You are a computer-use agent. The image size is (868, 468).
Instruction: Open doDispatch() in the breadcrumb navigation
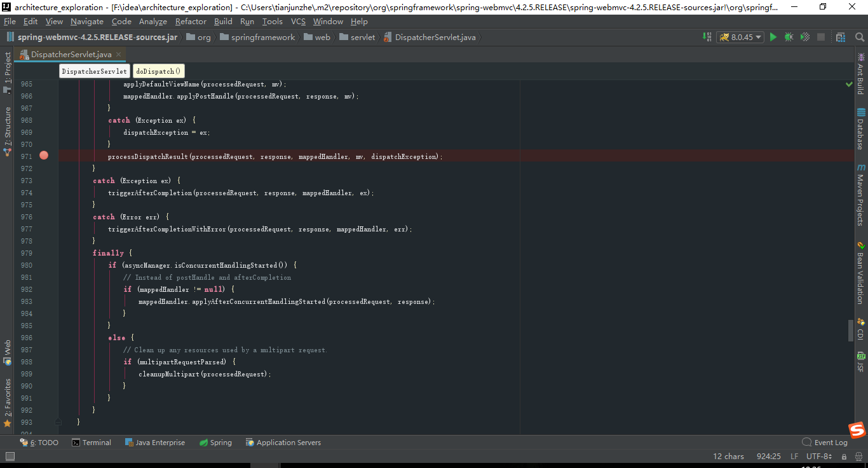click(158, 71)
